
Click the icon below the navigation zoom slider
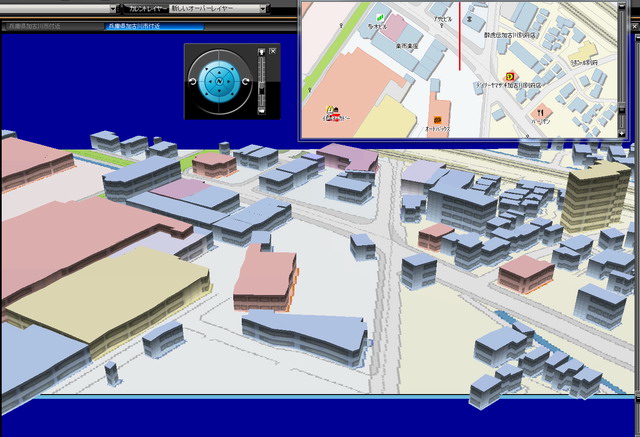tap(262, 111)
